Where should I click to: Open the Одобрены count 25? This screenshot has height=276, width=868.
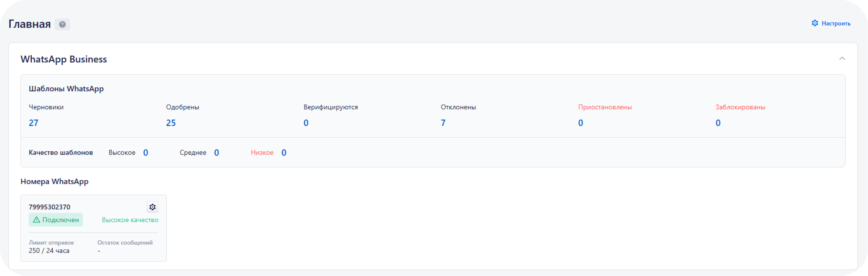171,123
